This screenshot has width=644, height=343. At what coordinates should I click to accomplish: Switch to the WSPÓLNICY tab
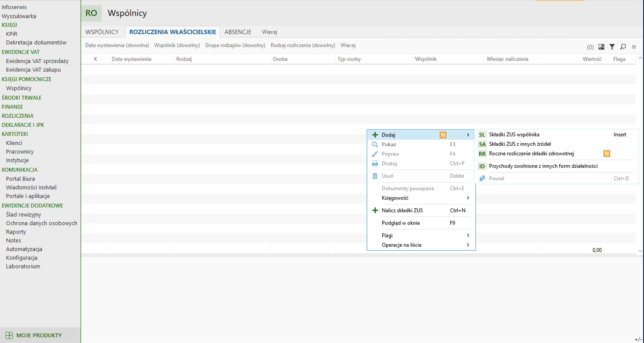tap(102, 32)
